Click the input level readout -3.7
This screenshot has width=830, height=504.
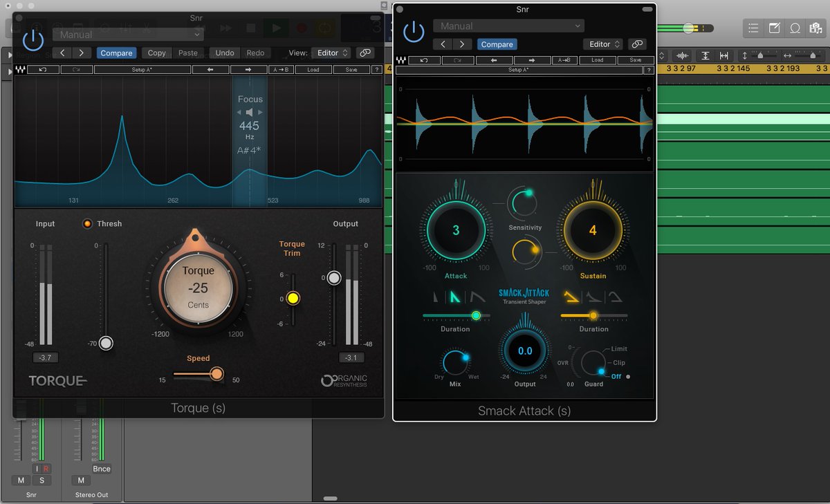click(46, 357)
